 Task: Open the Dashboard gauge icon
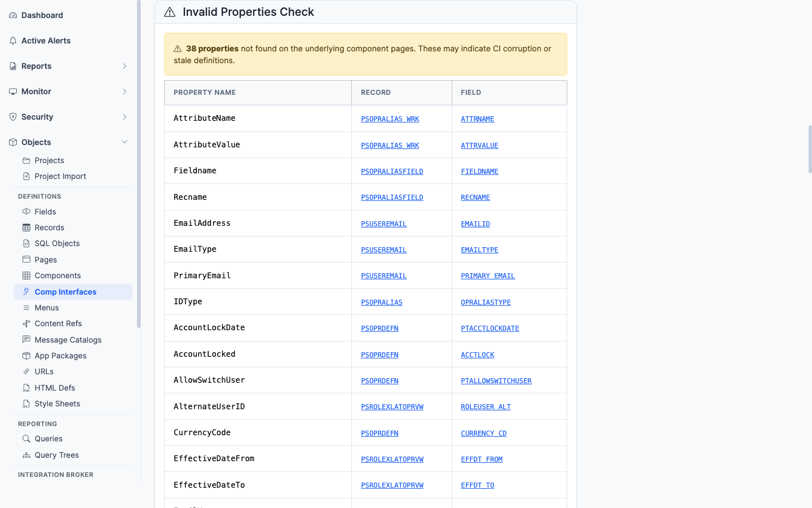13,15
